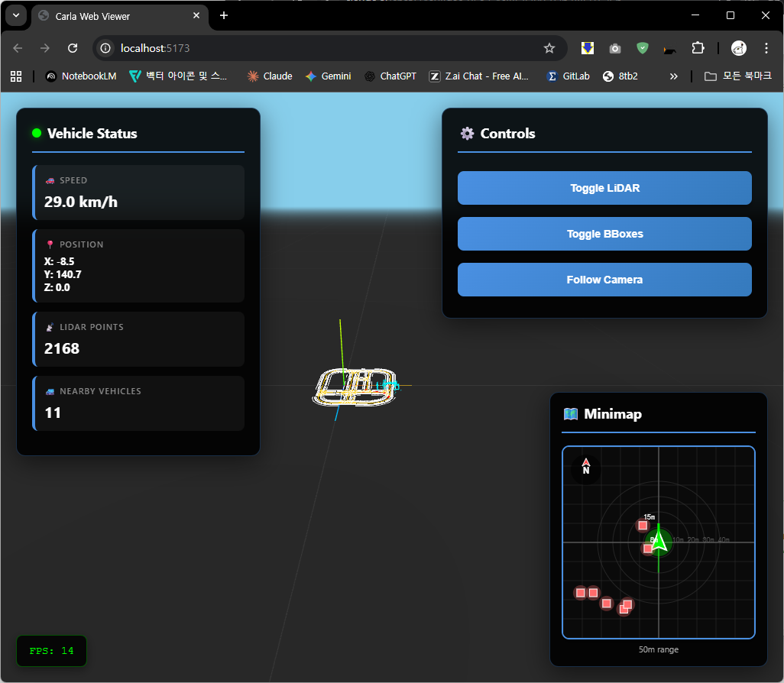Open the browser Extensions puzzle icon
Image resolution: width=784 pixels, height=683 pixels.
697,48
